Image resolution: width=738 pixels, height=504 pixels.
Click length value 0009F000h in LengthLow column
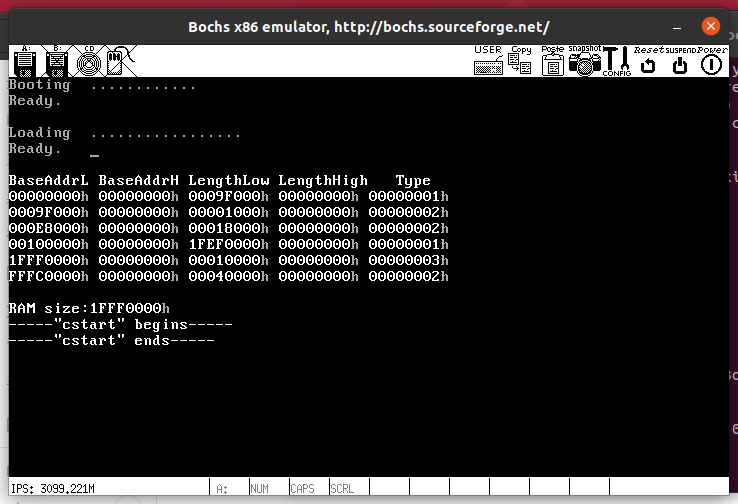point(228,196)
